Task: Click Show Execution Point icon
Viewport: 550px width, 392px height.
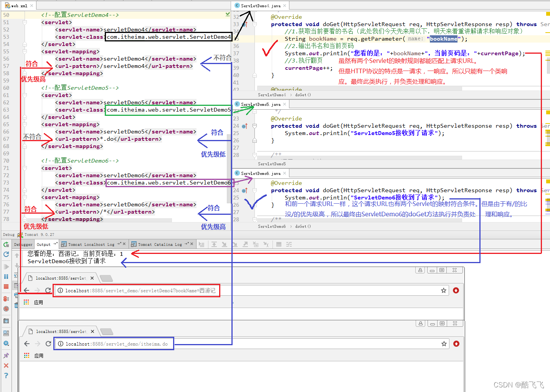Action: pyautogui.click(x=202, y=244)
